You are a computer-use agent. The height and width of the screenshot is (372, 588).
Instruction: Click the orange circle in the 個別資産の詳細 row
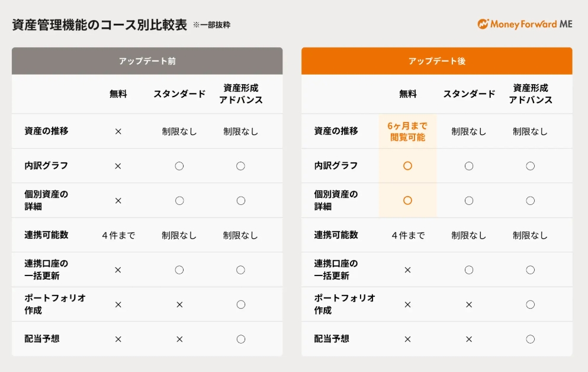tap(407, 200)
